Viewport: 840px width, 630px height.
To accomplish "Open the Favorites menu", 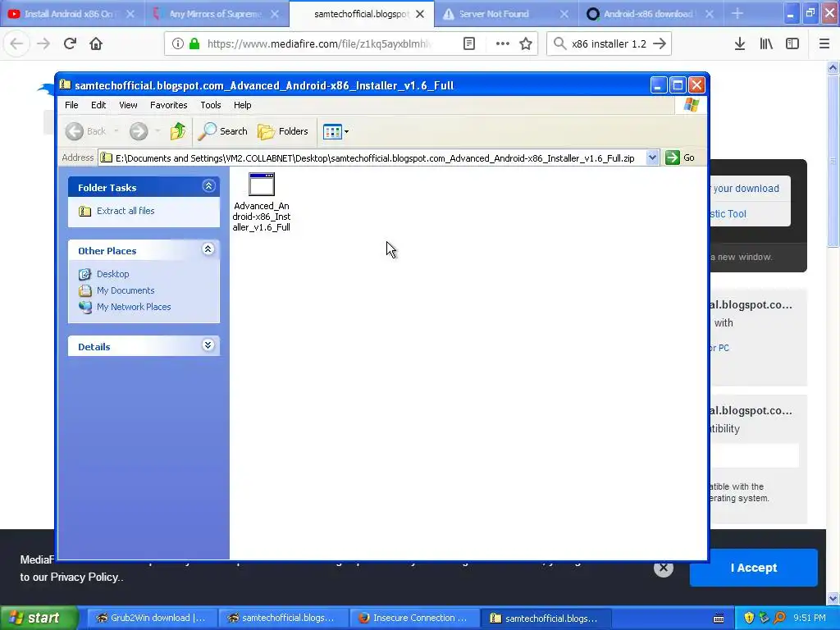I will 169,105.
